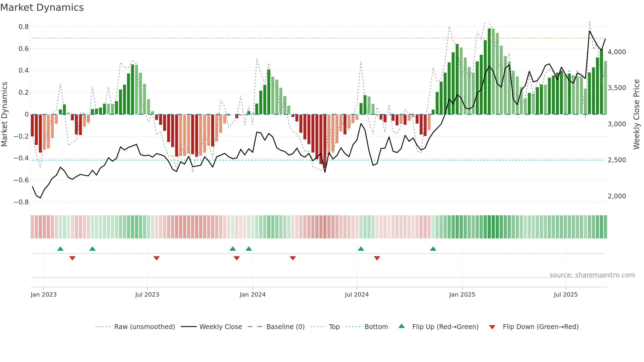Click the 3,500 right axis price label
This screenshot has width=644, height=362.
(617, 88)
